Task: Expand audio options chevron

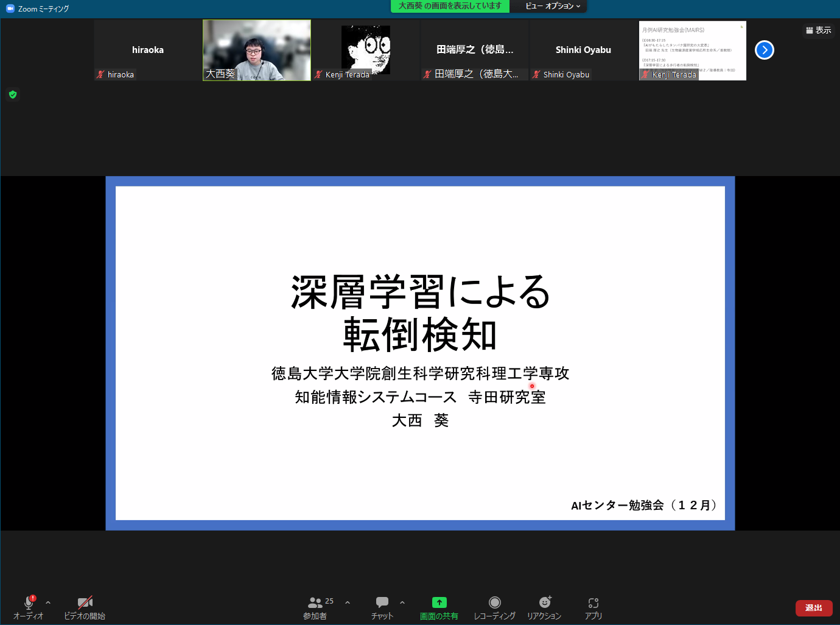Action: pyautogui.click(x=48, y=602)
